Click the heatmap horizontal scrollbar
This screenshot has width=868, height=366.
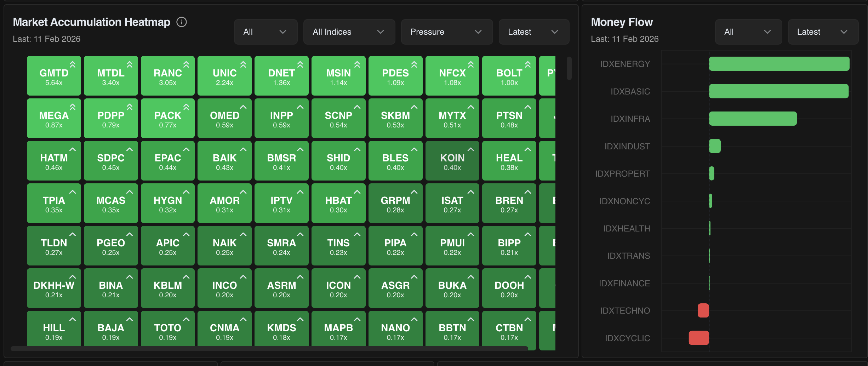coord(269,349)
